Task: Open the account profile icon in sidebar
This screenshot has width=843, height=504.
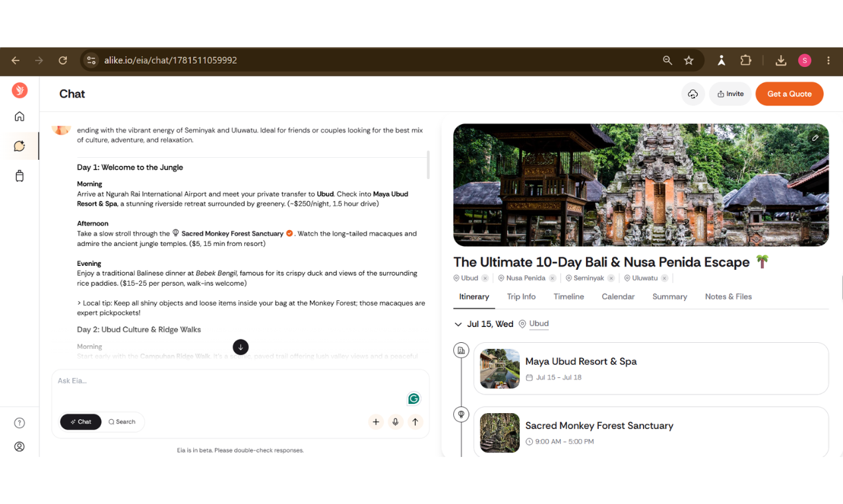Action: tap(19, 447)
